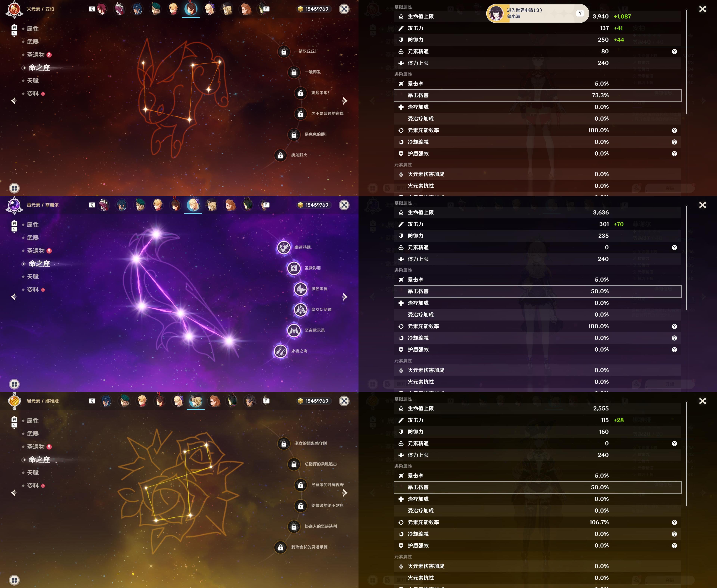Select the 皇女幻绮谭 constellation node
This screenshot has width=717, height=588.
click(x=301, y=309)
